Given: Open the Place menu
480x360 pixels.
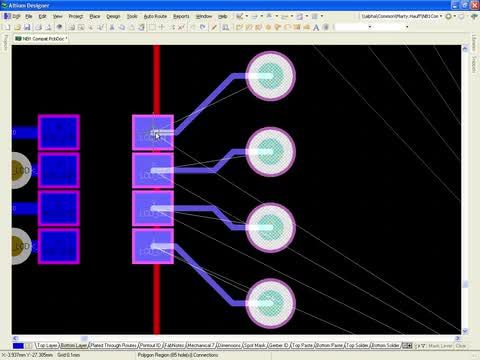Looking at the screenshot, I should point(95,16).
